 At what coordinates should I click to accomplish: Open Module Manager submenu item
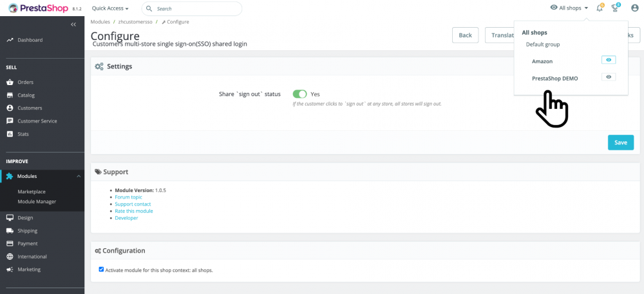click(x=37, y=202)
